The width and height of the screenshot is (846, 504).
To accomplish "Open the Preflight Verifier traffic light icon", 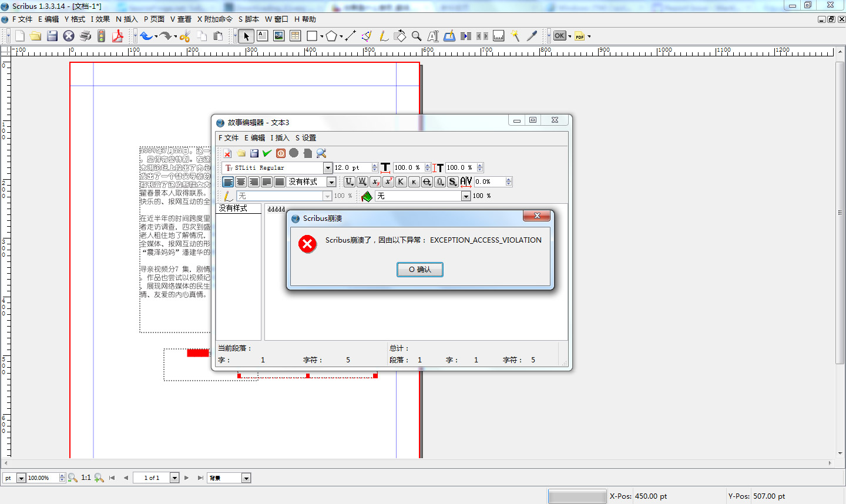I will click(x=101, y=36).
